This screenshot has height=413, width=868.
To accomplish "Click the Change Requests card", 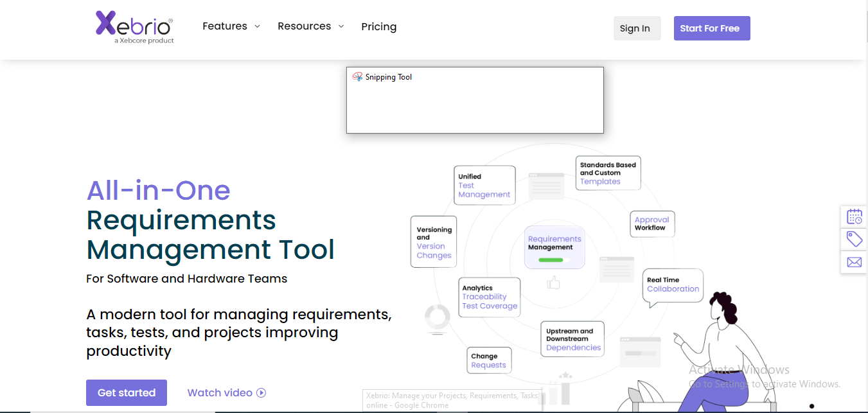I will tap(489, 361).
